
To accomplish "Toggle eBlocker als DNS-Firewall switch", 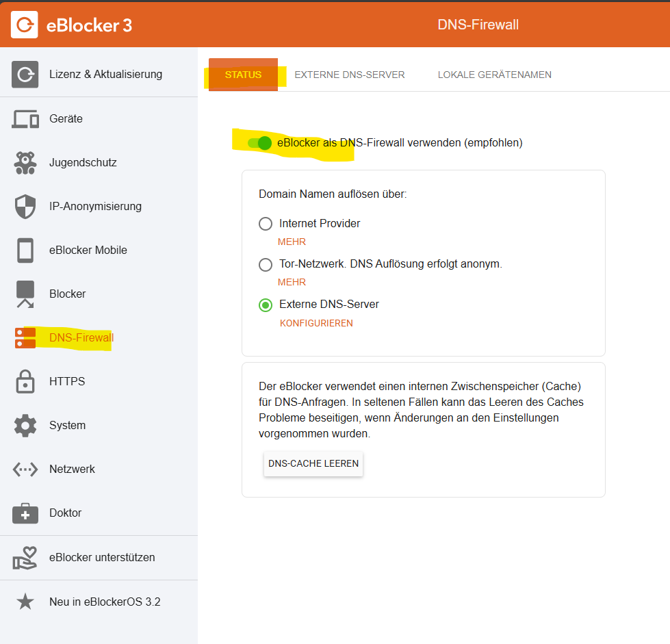I will pyautogui.click(x=259, y=143).
